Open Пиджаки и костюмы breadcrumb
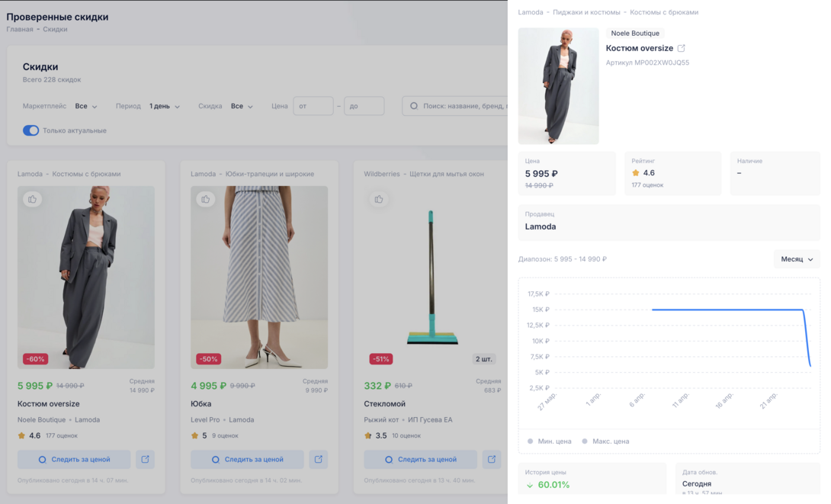Image resolution: width=831 pixels, height=504 pixels. (586, 12)
